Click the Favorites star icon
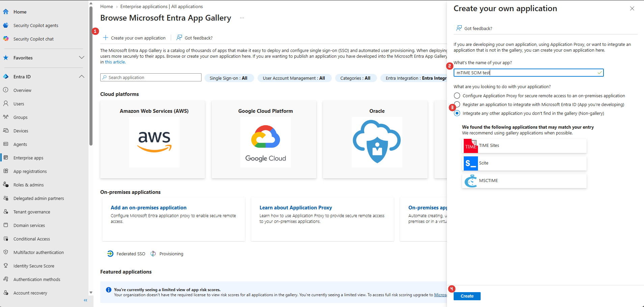This screenshot has width=644, height=307. click(x=6, y=58)
